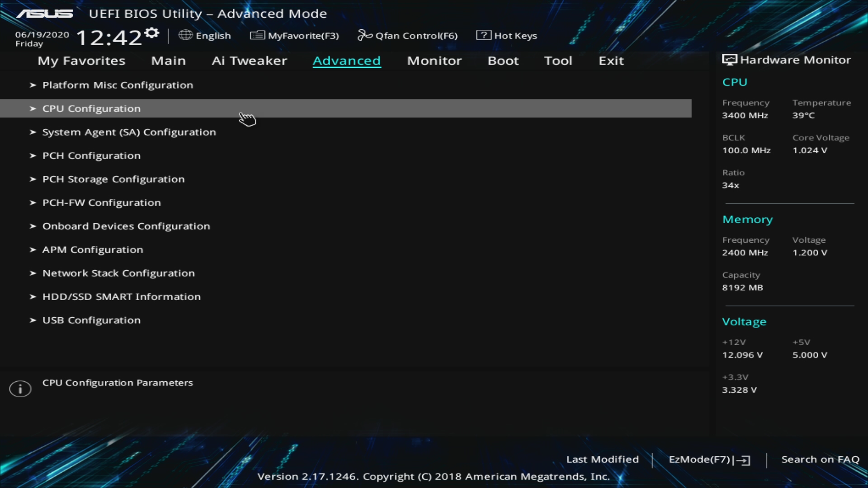Image resolution: width=868 pixels, height=488 pixels.
Task: Switch to EzMode(F7)
Action: click(x=709, y=460)
